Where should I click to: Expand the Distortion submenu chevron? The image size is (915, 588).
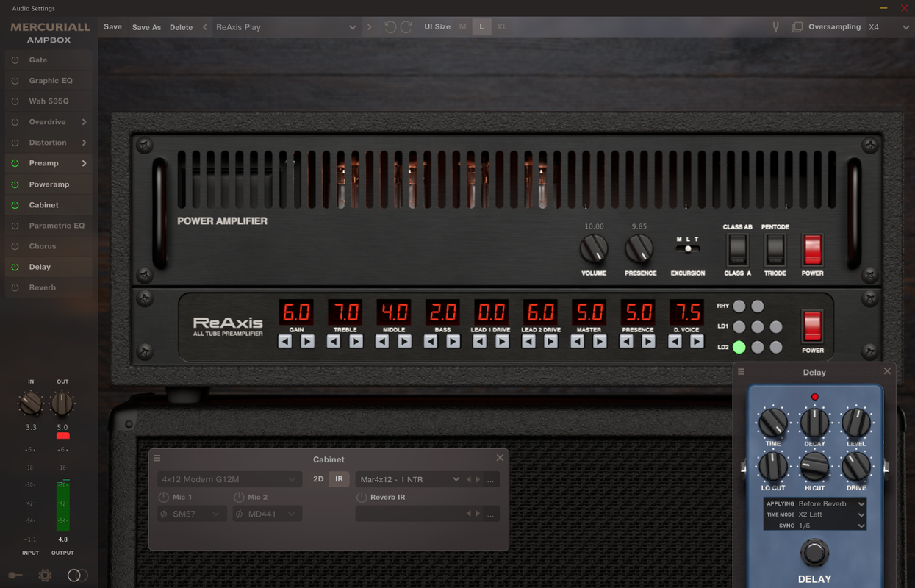pyautogui.click(x=84, y=143)
